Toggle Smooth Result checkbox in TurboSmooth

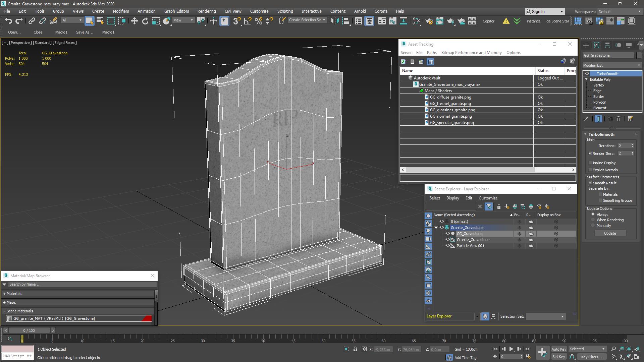pos(590,183)
